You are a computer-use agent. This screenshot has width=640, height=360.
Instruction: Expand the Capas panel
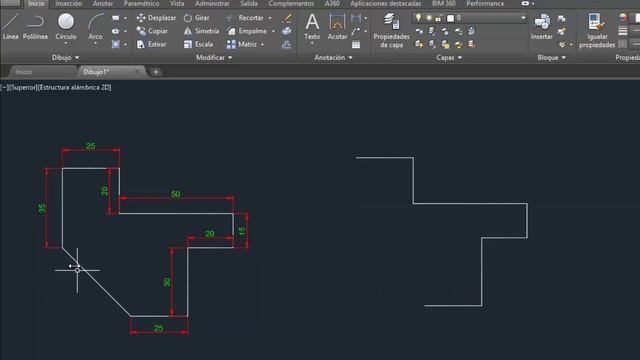(449, 58)
